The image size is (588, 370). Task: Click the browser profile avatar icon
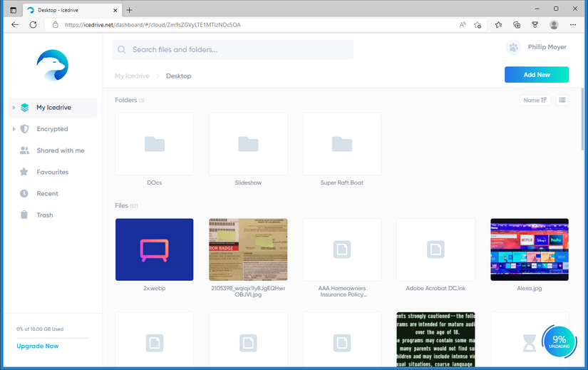point(554,25)
